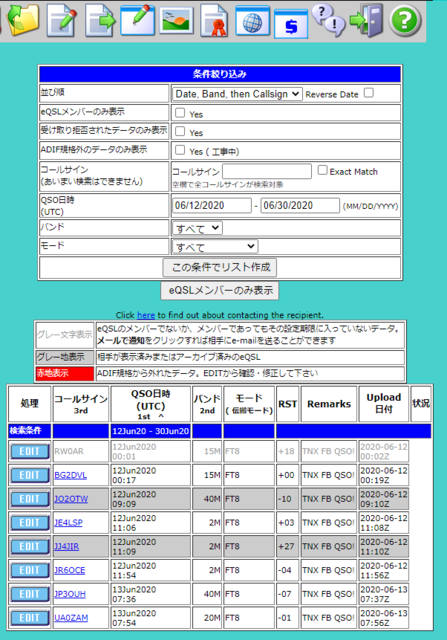
Task: Open the green question mark help icon
Action: (405, 20)
